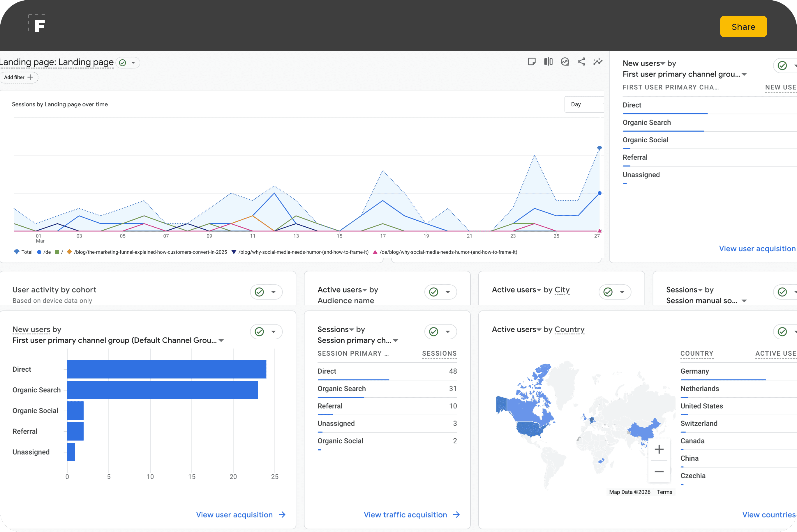Open Active users metric dropdown by Country
This screenshot has width=797, height=532.
pyautogui.click(x=539, y=330)
